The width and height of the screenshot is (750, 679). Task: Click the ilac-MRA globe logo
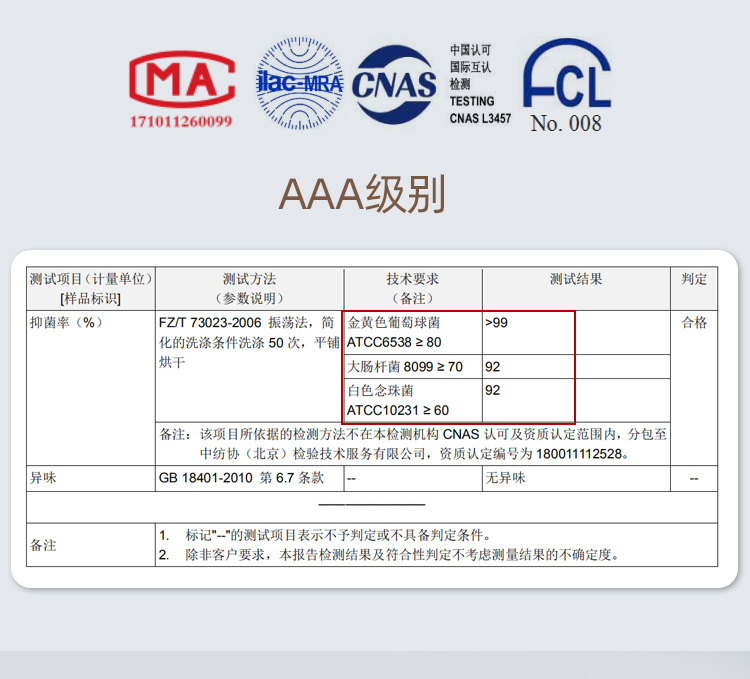(300, 85)
